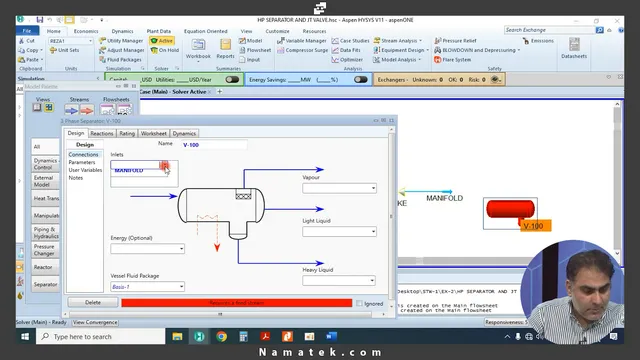
Task: Open Fluid Packages in Simulation group
Action: pyautogui.click(x=121, y=60)
